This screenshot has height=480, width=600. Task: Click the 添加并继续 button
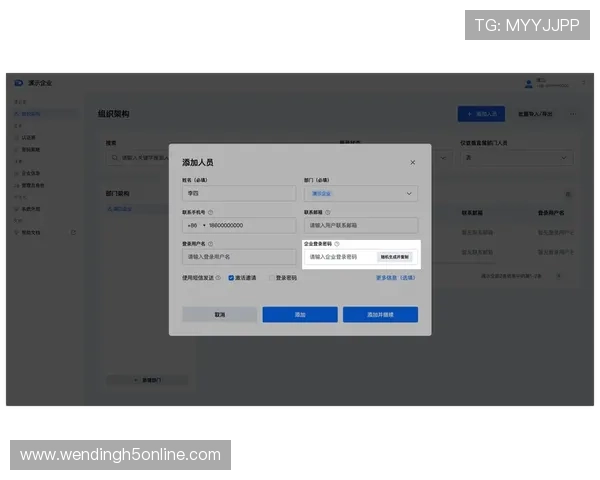(x=380, y=314)
